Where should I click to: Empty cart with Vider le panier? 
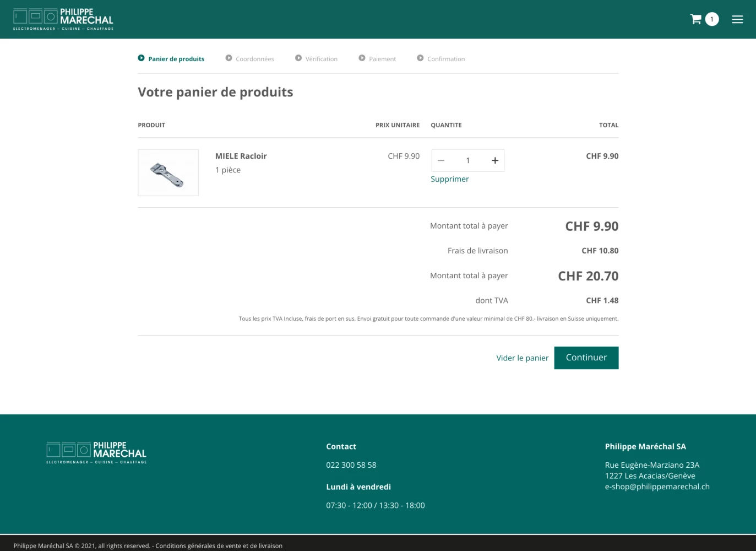(522, 358)
